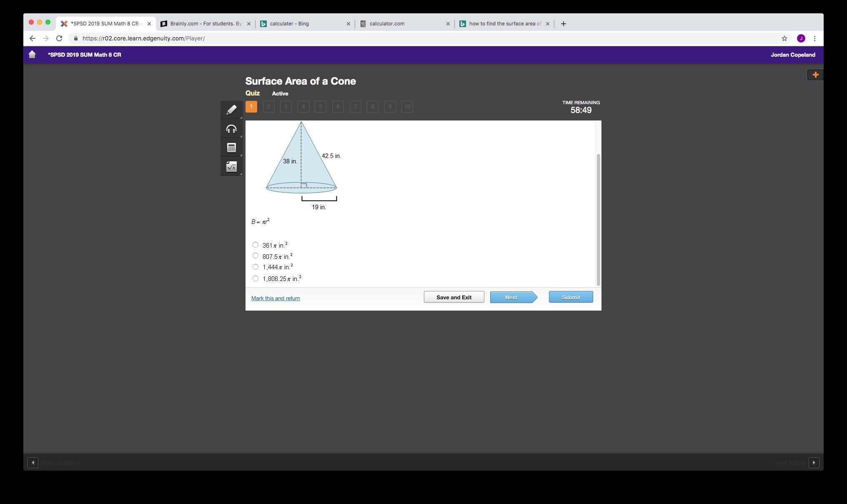Select the 1,444π in.² radio button
The image size is (847, 504).
tap(256, 267)
